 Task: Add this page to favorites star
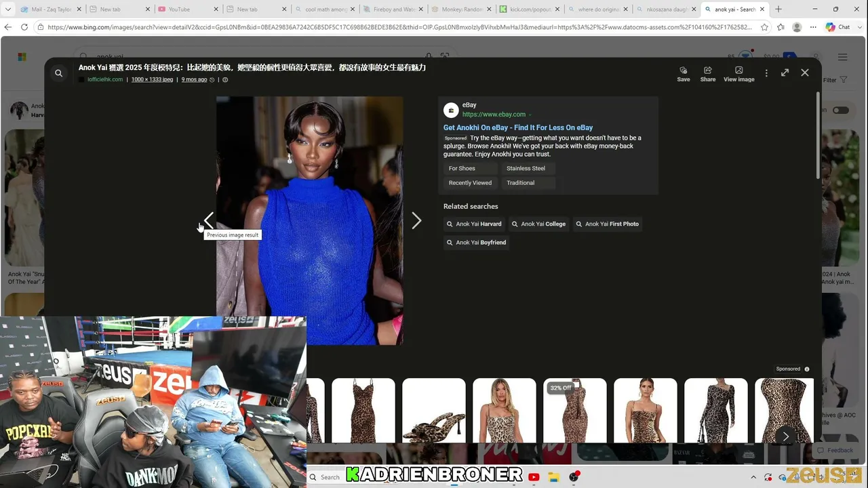pos(765,27)
